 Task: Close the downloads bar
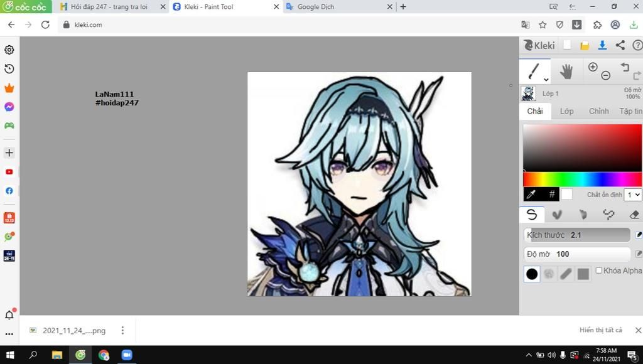click(638, 330)
